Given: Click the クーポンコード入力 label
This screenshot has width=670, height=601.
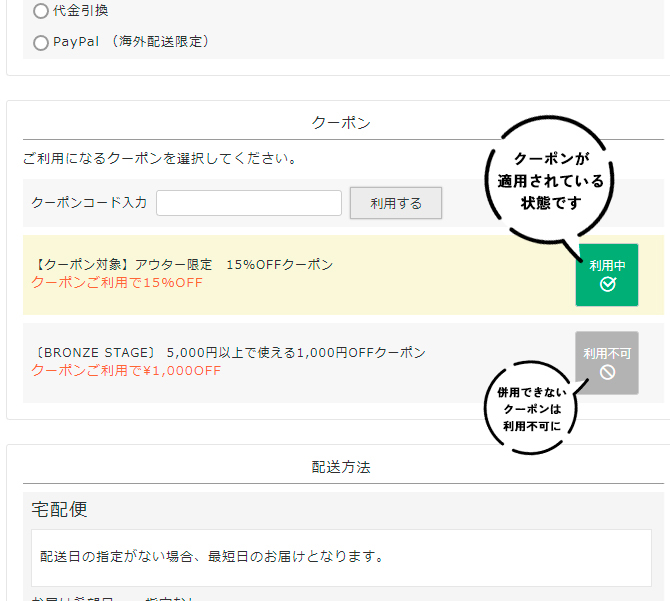Looking at the screenshot, I should [89, 203].
